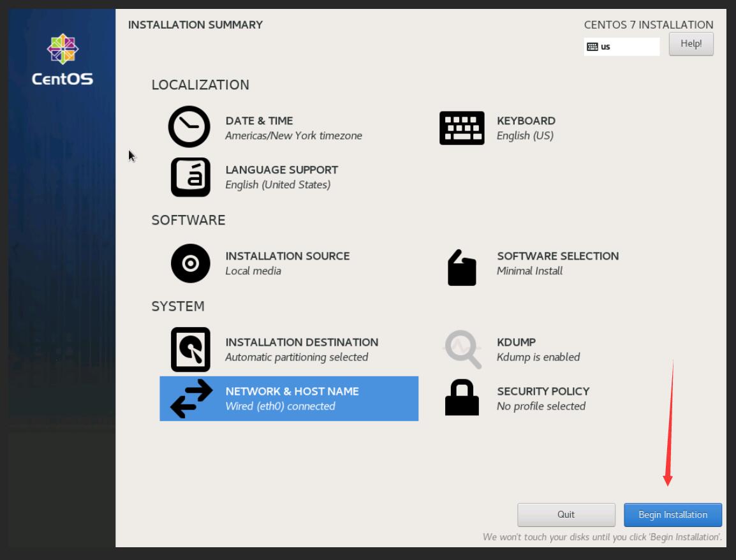Open the Date & Time clock icon

click(189, 127)
